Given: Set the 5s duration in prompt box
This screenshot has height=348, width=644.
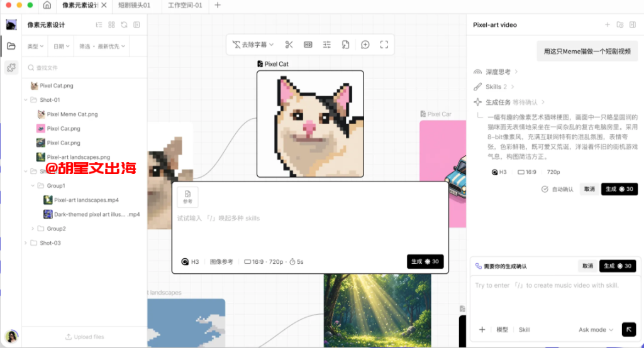Looking at the screenshot, I should click(x=297, y=262).
